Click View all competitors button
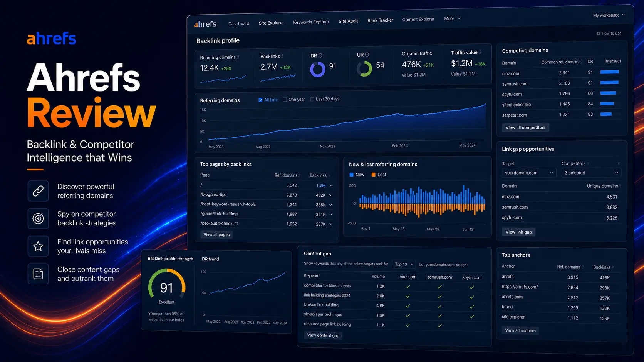This screenshot has width=644, height=362. tap(525, 128)
